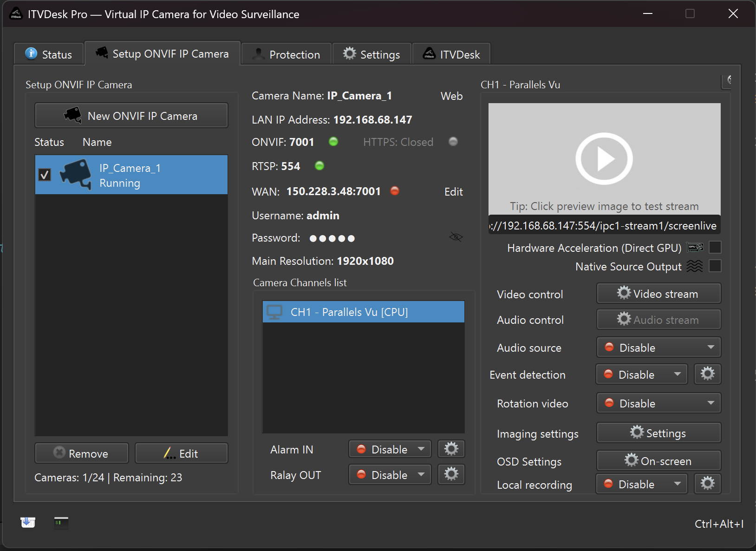
Task: Click the HTTPS closed gray status indicator
Action: click(x=453, y=141)
